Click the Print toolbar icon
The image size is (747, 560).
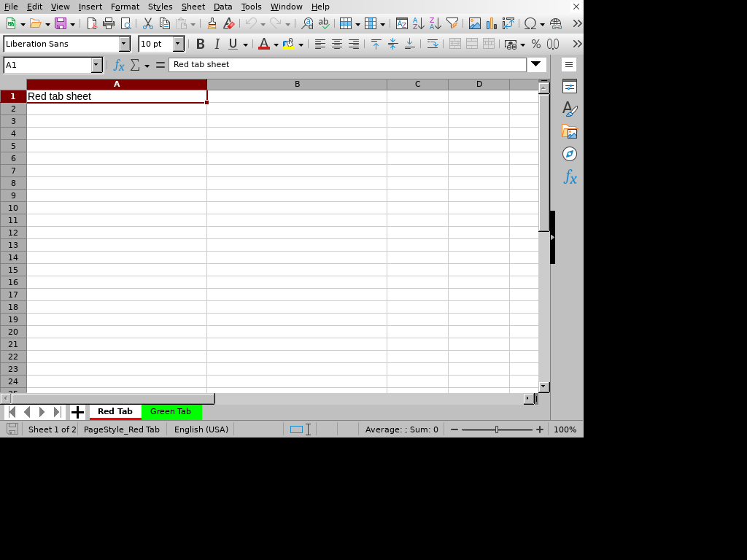click(109, 23)
